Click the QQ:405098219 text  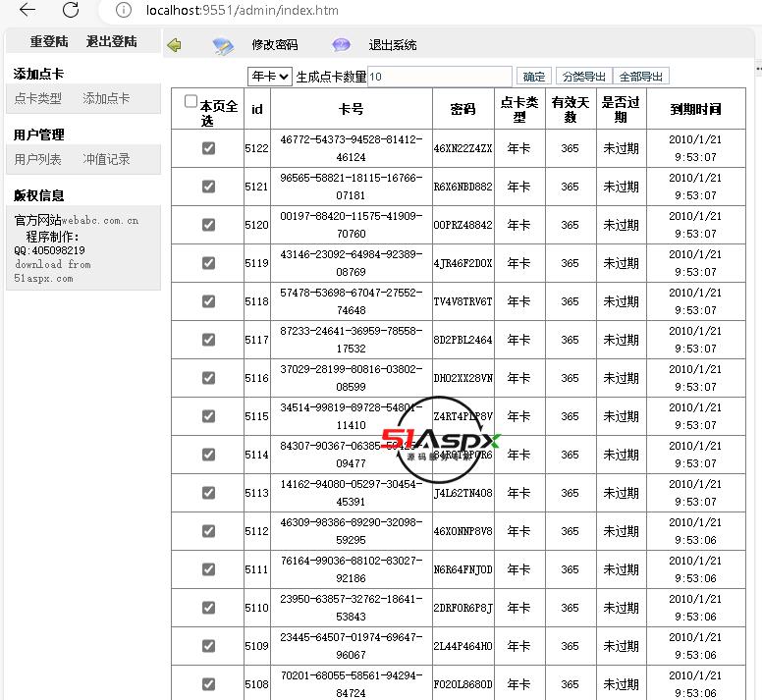pyautogui.click(x=49, y=250)
